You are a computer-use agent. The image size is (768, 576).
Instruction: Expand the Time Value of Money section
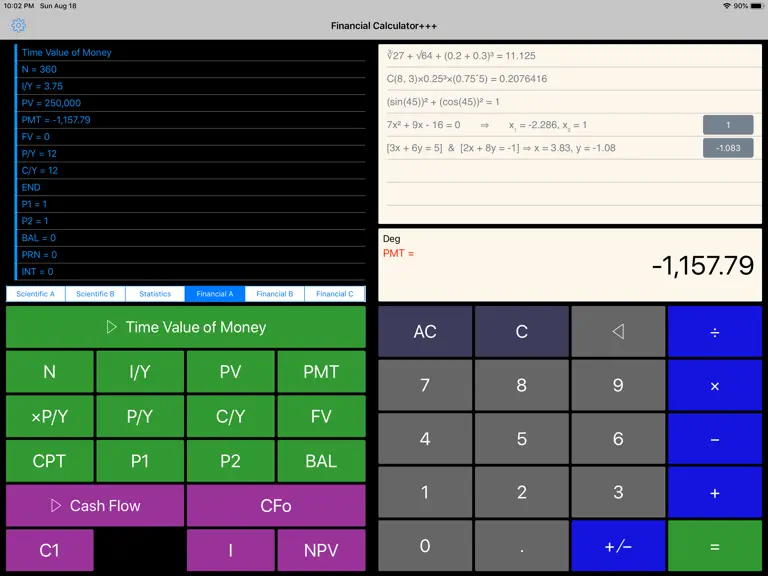pyautogui.click(x=186, y=327)
